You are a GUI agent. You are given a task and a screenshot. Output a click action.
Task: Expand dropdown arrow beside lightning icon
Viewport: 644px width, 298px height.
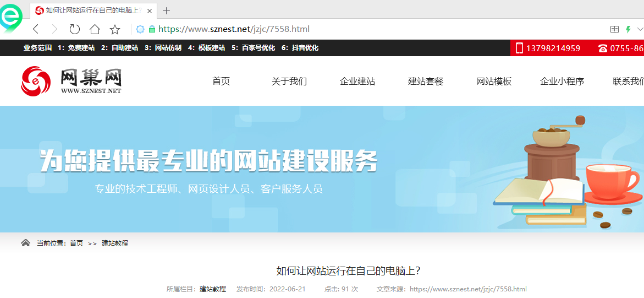640,29
